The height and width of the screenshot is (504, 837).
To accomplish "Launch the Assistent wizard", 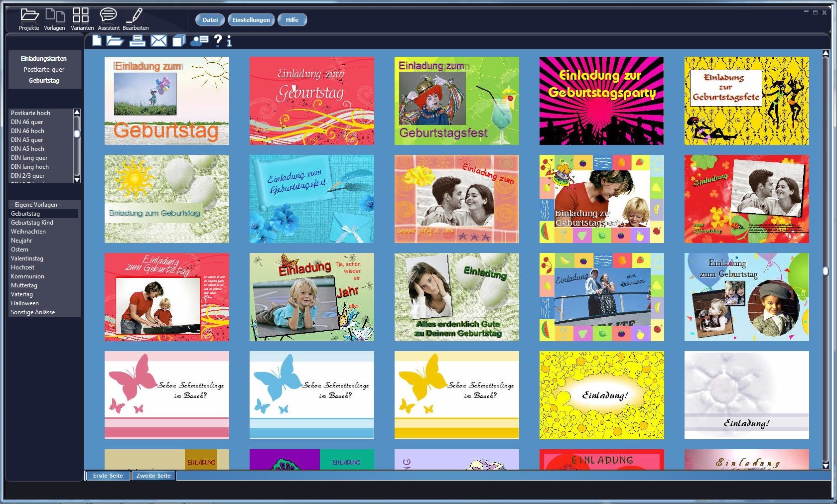I will (109, 19).
